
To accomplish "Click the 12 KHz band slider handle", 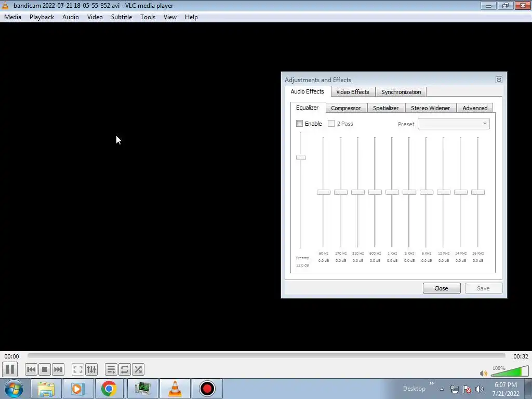I will click(x=444, y=192).
